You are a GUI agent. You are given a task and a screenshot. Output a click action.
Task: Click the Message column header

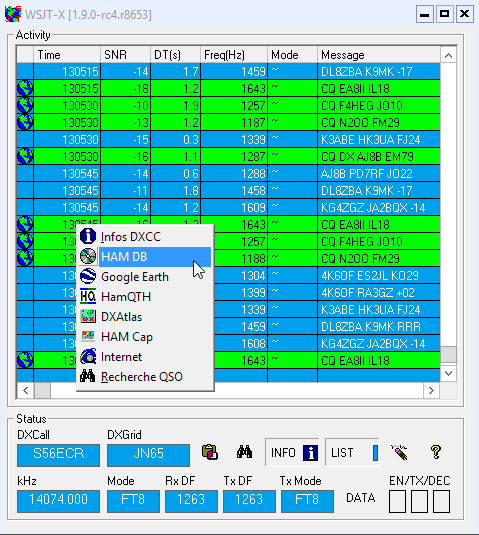379,55
